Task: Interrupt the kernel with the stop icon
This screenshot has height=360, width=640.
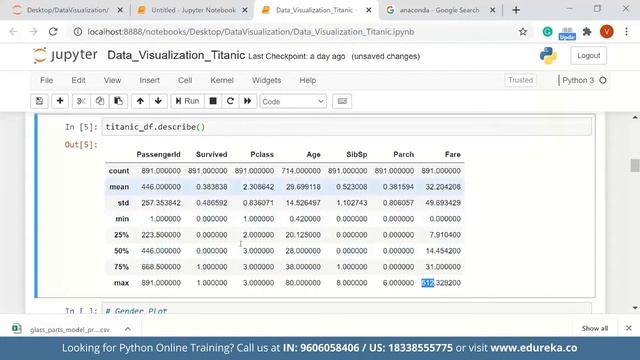Action: tap(213, 101)
